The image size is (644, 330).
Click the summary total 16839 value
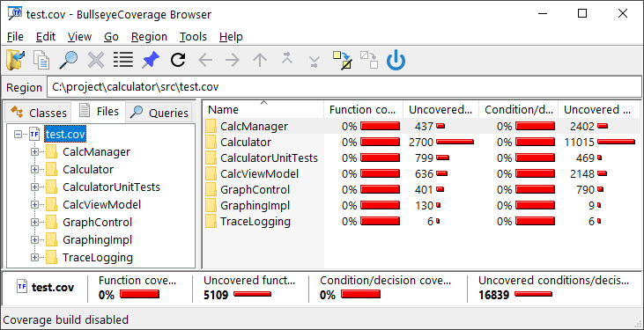(x=493, y=295)
